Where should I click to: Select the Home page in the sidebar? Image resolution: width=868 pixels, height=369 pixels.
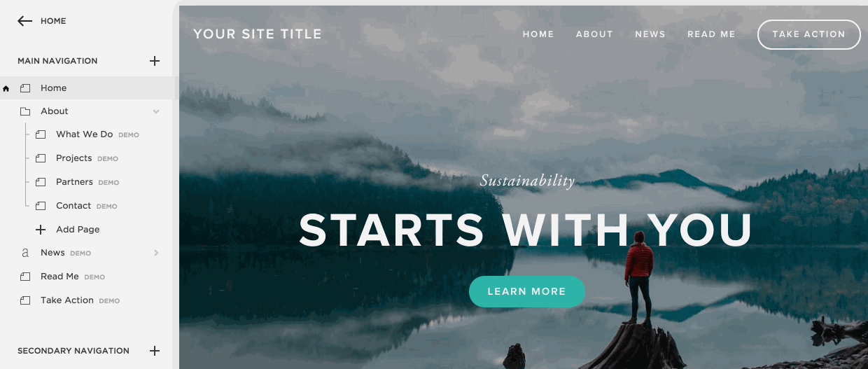(x=86, y=88)
